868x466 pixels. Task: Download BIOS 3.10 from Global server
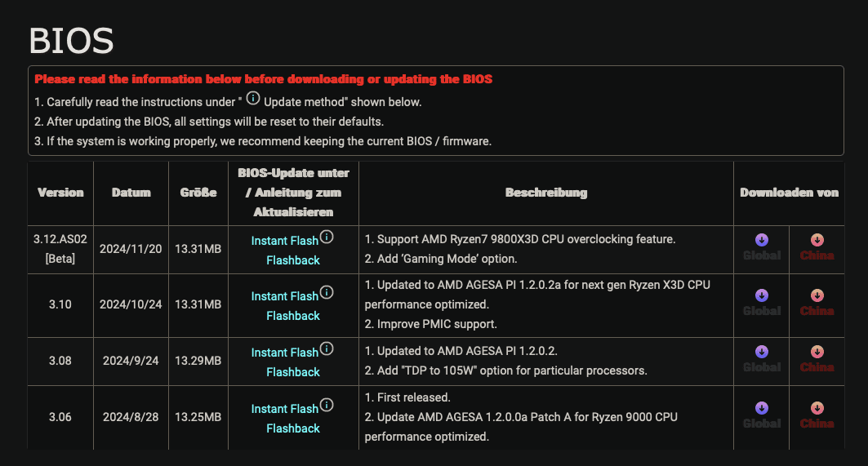(x=762, y=295)
